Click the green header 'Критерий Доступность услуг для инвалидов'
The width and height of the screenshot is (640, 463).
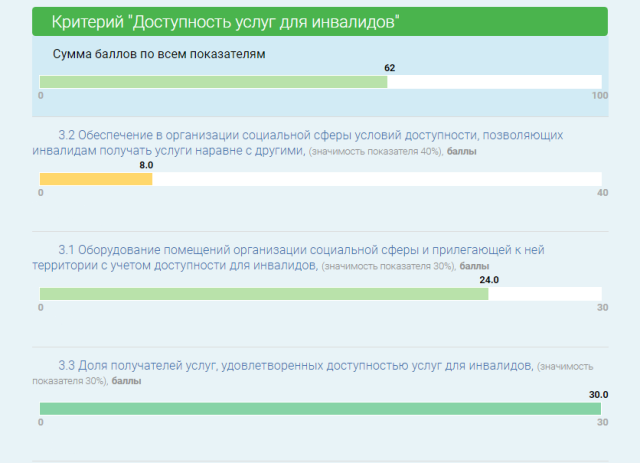[x=320, y=22]
